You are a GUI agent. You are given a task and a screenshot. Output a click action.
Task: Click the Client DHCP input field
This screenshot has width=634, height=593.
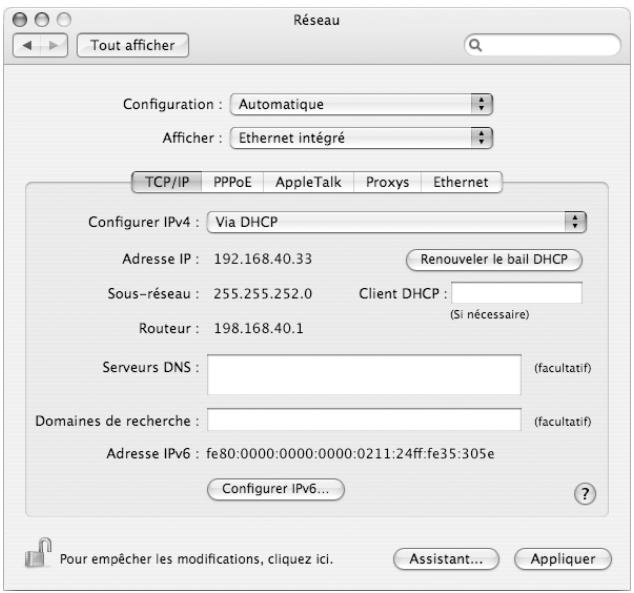pyautogui.click(x=517, y=293)
